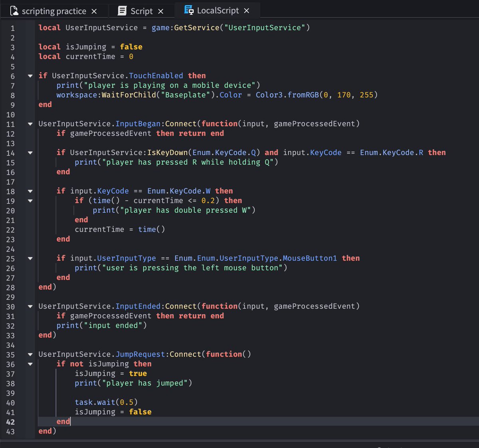Viewport: 479px width, 448px height.
Task: Click the currentTime declaration on line 4
Action: click(x=86, y=56)
